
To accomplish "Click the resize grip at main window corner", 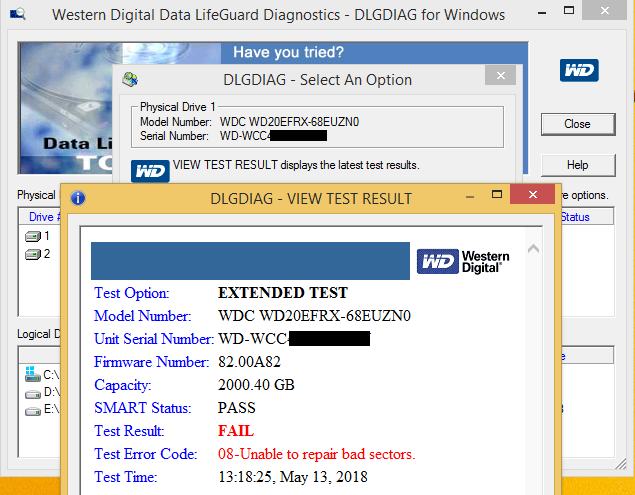I will [x=620, y=464].
